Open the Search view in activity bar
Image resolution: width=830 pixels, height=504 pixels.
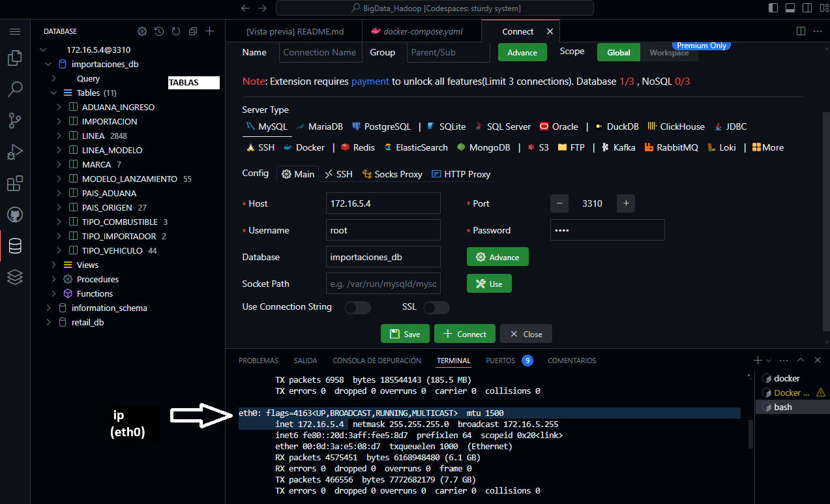14,89
